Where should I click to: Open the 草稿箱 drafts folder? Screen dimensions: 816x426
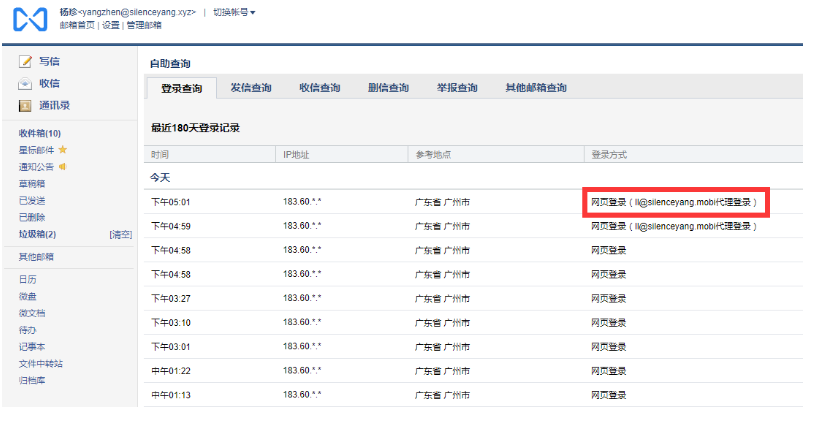click(x=32, y=184)
